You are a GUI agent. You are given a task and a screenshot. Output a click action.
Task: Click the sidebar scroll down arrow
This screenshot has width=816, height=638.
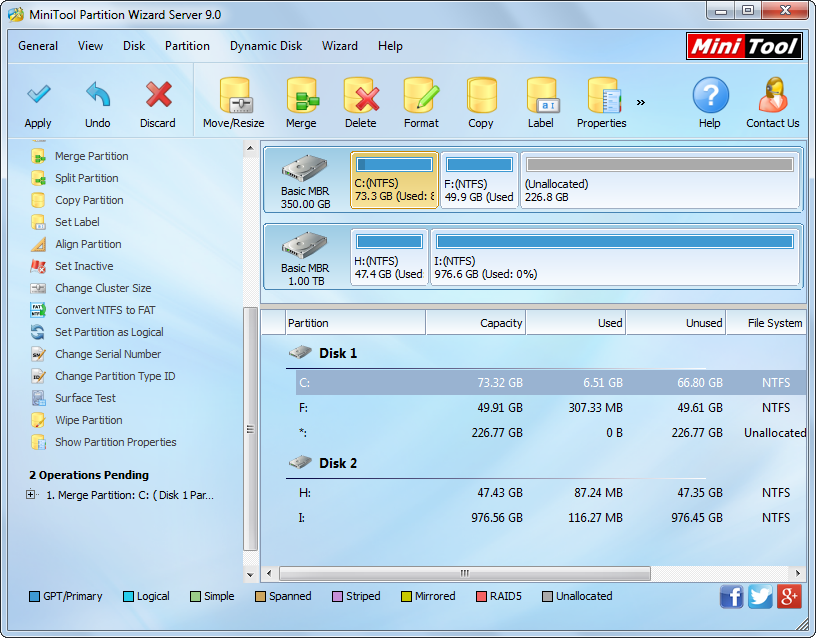(250, 575)
